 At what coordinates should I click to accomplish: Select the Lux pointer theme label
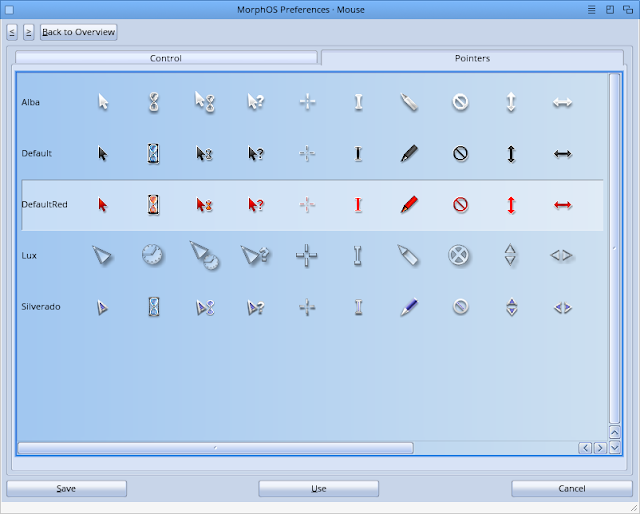(29, 256)
